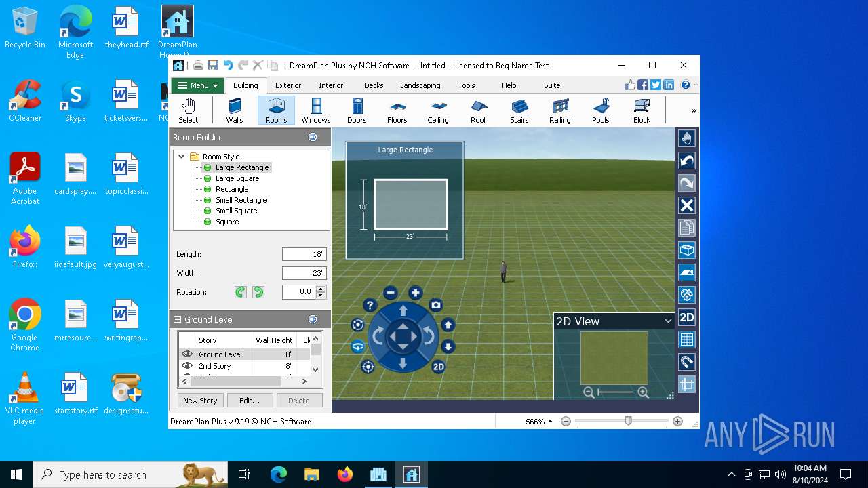Undo using the title bar arrow
The height and width of the screenshot is (488, 868).
pos(228,66)
